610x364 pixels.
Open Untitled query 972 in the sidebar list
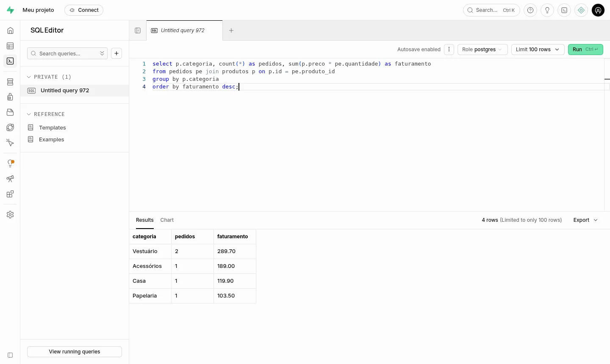[x=75, y=91]
